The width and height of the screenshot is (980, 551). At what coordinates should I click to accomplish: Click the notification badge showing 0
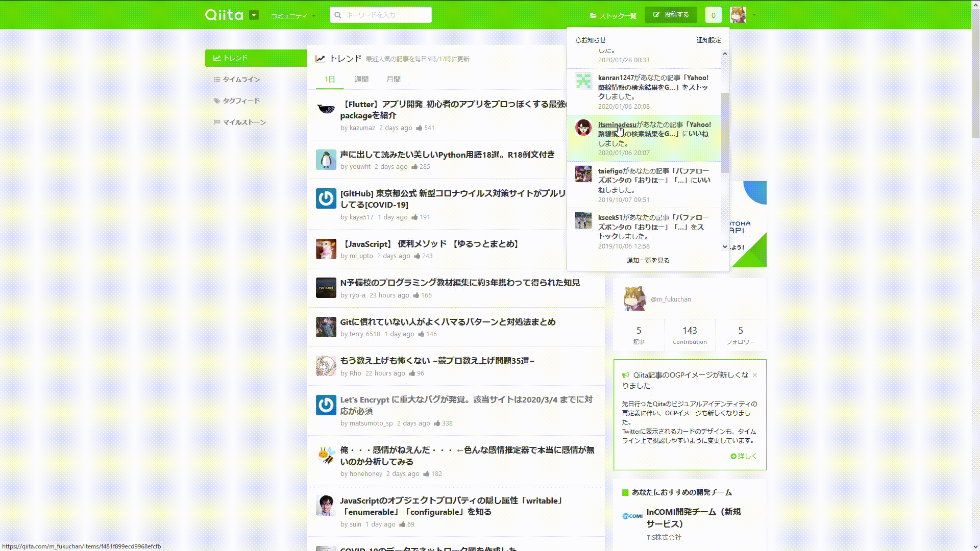pos(713,15)
